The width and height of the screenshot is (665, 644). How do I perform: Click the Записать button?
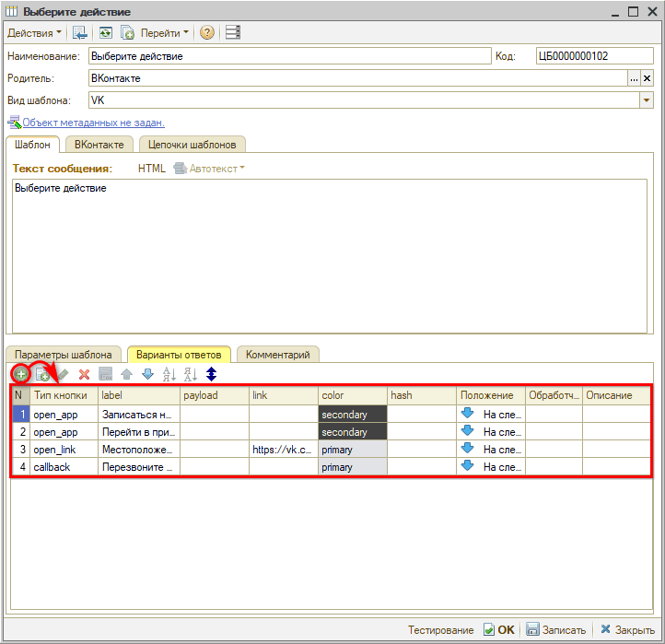(556, 630)
